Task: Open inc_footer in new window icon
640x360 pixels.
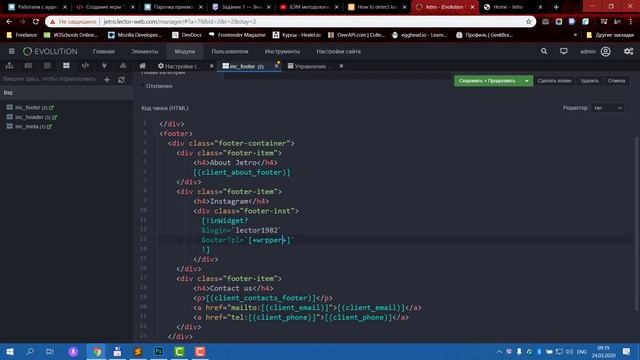Action: [x=51, y=108]
